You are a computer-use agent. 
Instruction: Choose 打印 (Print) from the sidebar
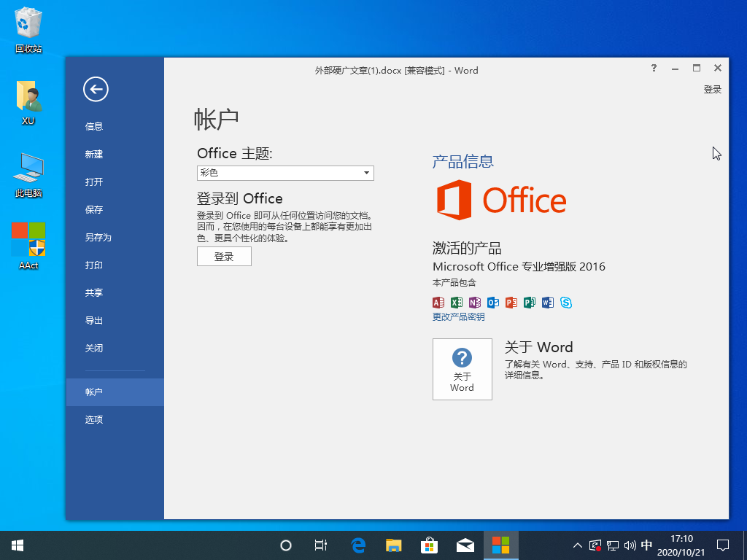point(94,265)
